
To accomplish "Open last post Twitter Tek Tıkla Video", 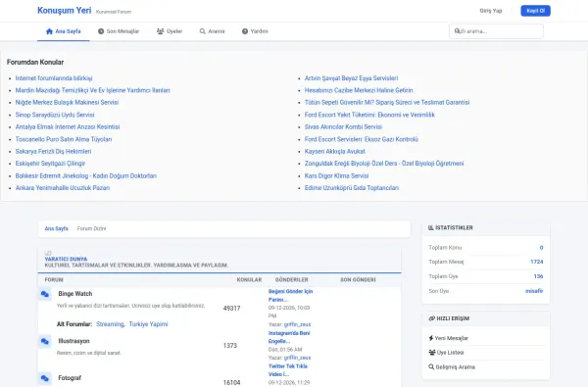I will pos(288,370).
